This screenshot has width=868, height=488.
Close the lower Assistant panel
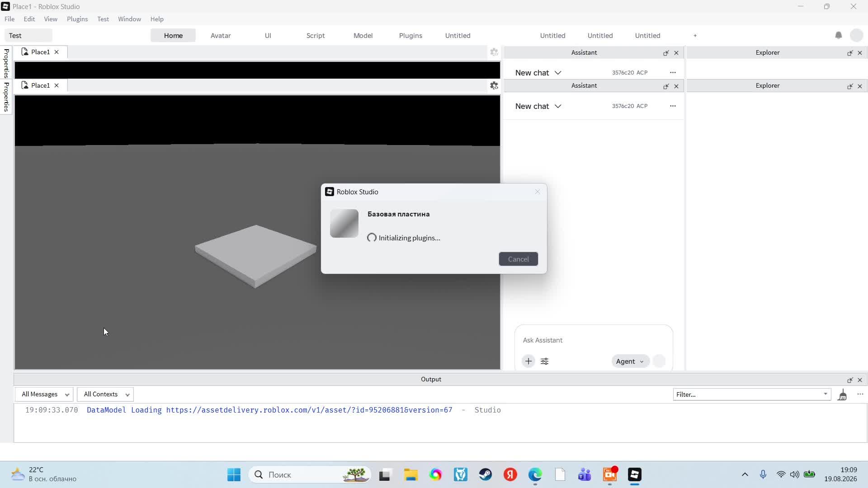coord(676,86)
